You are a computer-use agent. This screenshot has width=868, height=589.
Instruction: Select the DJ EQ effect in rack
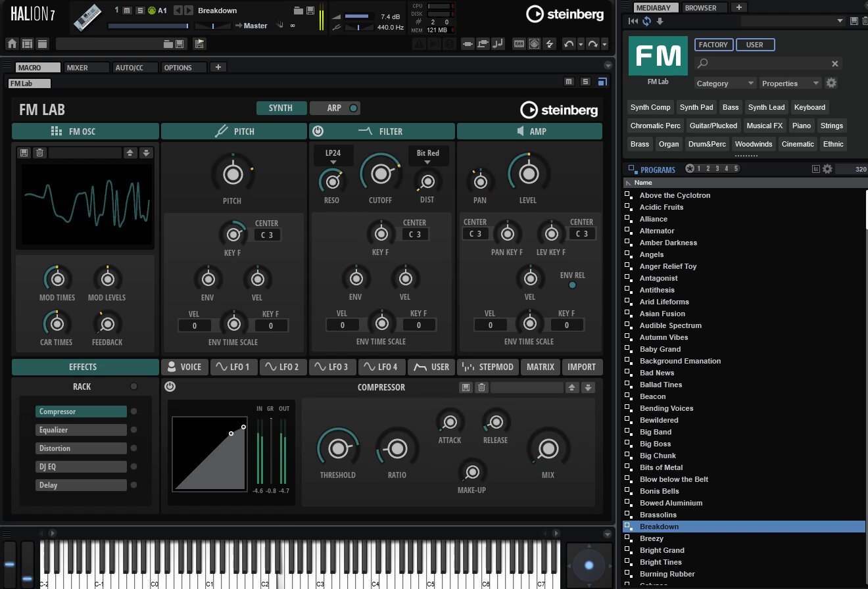81,467
